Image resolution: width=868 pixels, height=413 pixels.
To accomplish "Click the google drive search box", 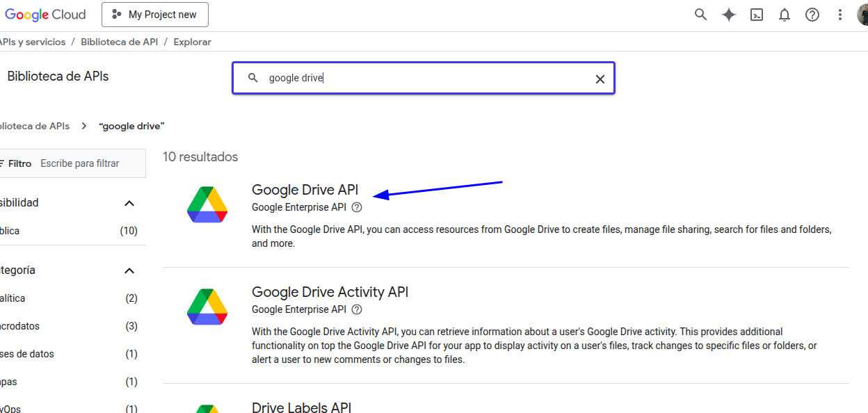I will 424,78.
